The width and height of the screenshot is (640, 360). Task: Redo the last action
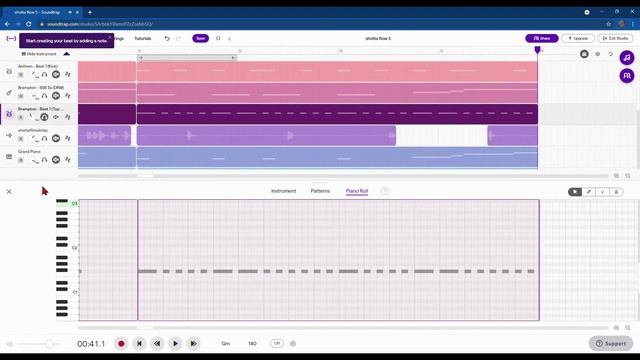coord(178,38)
